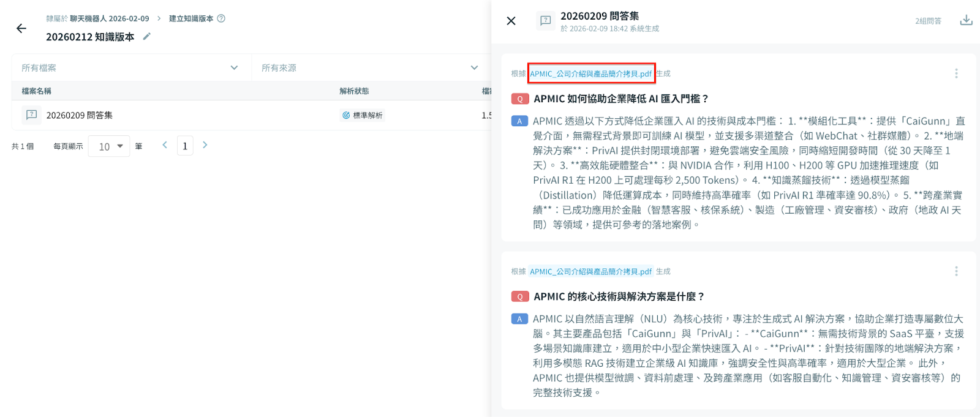Close the 20260209 問答集 side panel

click(511, 21)
